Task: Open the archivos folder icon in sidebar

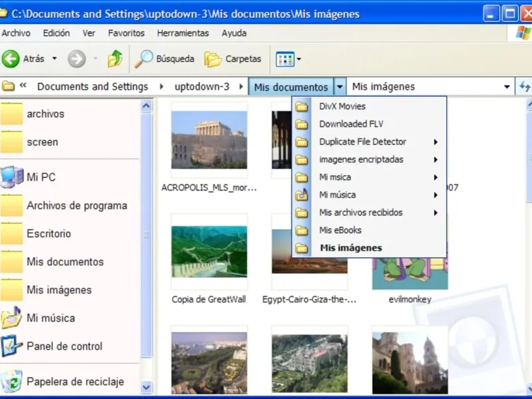Action: click(11, 114)
